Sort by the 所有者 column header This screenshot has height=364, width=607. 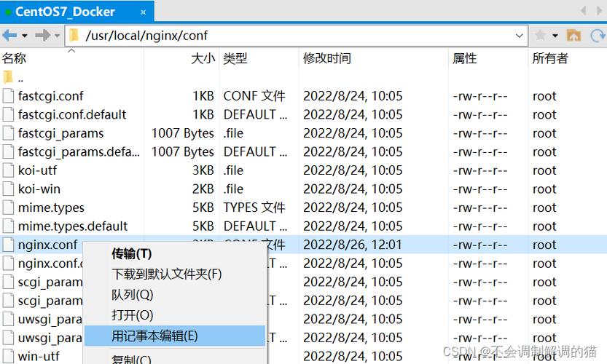point(549,58)
